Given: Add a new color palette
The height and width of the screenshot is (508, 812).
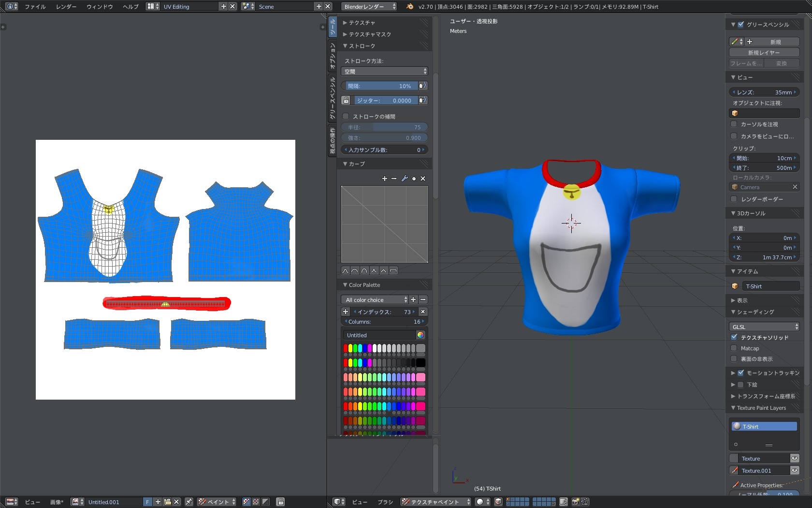Looking at the screenshot, I should point(413,300).
